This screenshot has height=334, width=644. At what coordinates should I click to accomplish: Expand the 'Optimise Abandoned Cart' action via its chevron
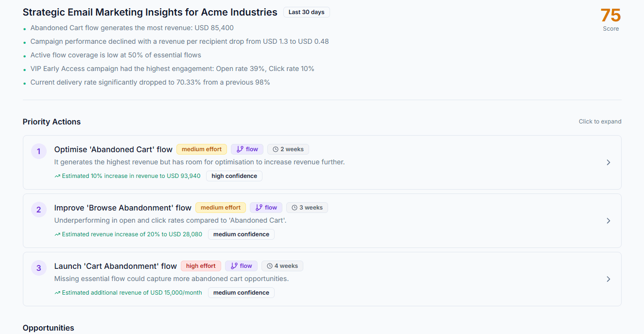coord(609,162)
